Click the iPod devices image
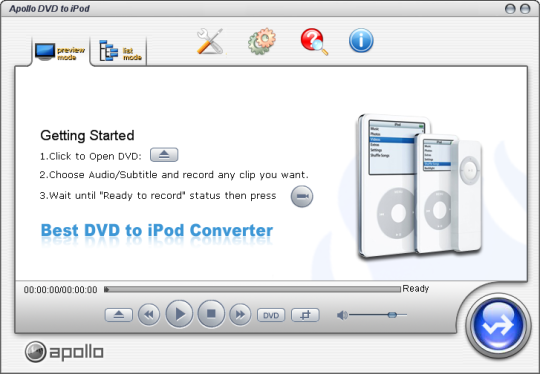Image resolution: width=540 pixels, height=374 pixels. point(419,186)
